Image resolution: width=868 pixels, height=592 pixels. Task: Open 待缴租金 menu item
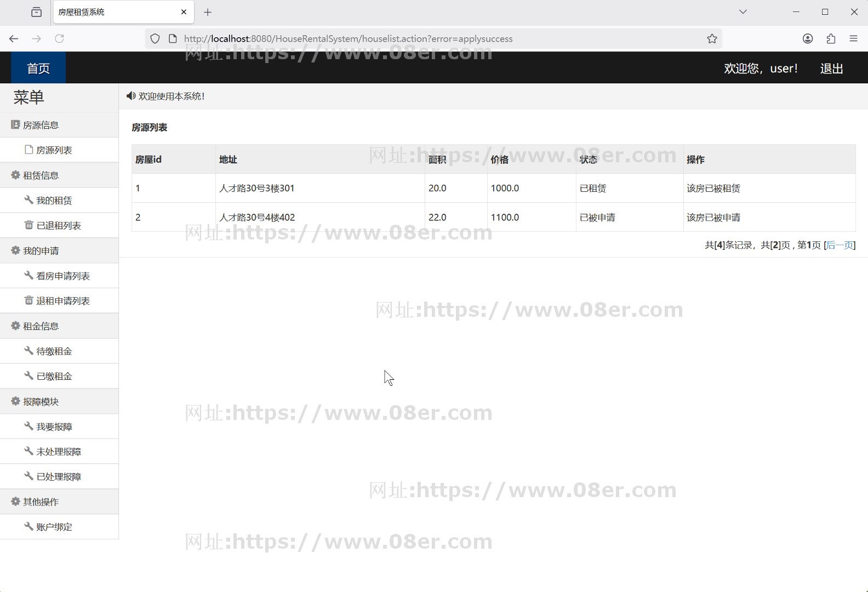click(54, 351)
